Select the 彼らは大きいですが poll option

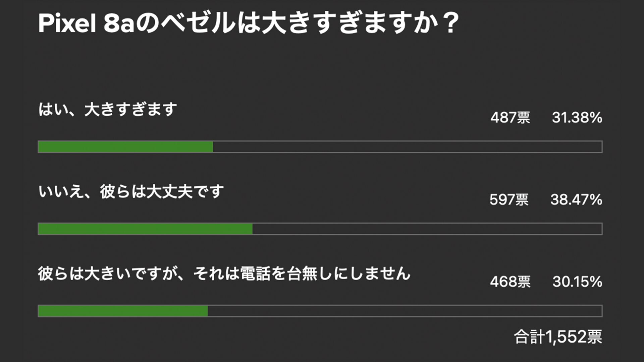(x=224, y=274)
